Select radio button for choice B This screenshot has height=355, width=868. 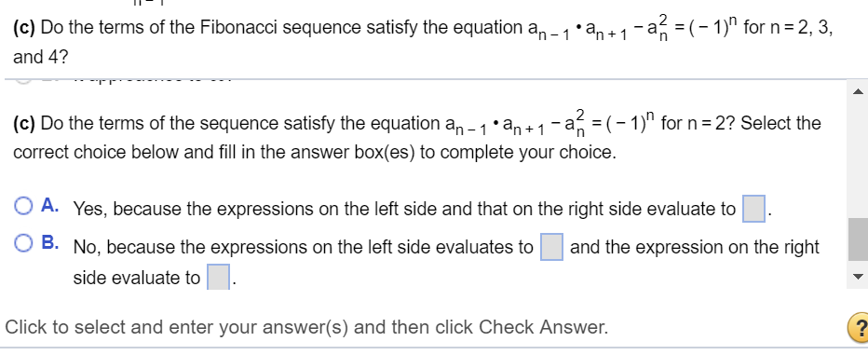pyautogui.click(x=23, y=243)
